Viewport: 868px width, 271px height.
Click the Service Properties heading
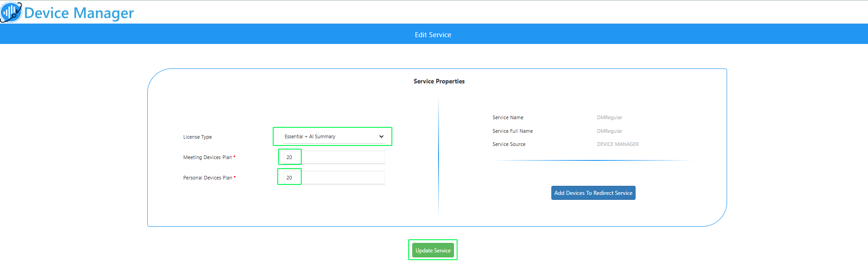(439, 82)
